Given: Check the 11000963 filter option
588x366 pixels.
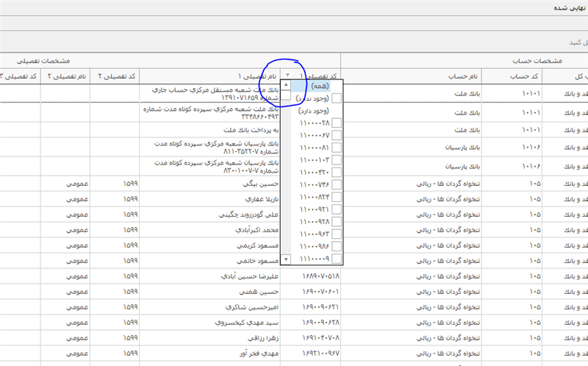Looking at the screenshot, I should [x=337, y=234].
